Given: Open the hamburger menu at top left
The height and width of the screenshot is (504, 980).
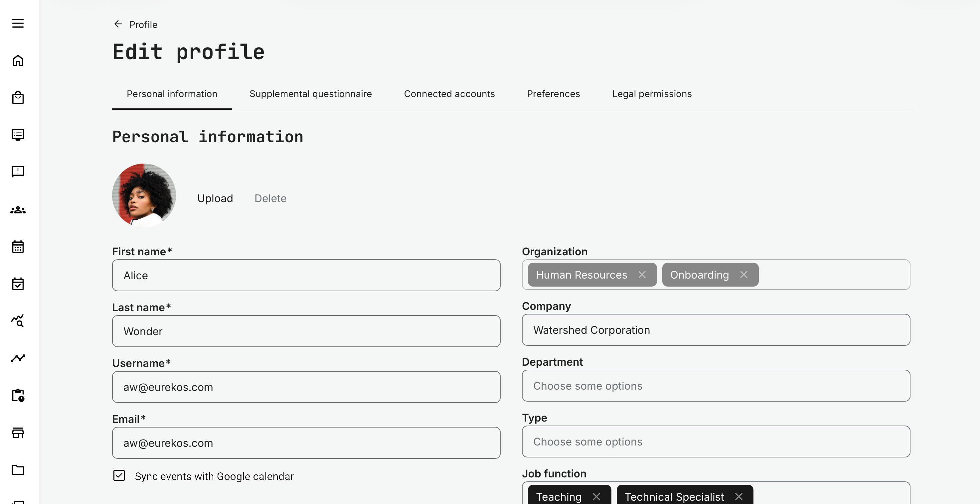Looking at the screenshot, I should [x=18, y=23].
